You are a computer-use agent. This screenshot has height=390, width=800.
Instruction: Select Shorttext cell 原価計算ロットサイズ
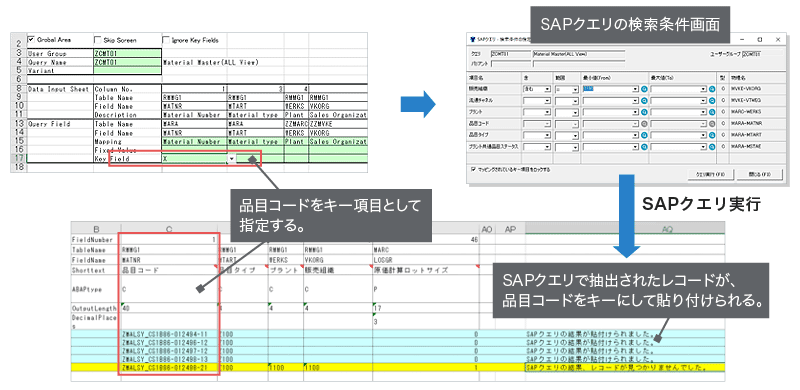(x=426, y=270)
